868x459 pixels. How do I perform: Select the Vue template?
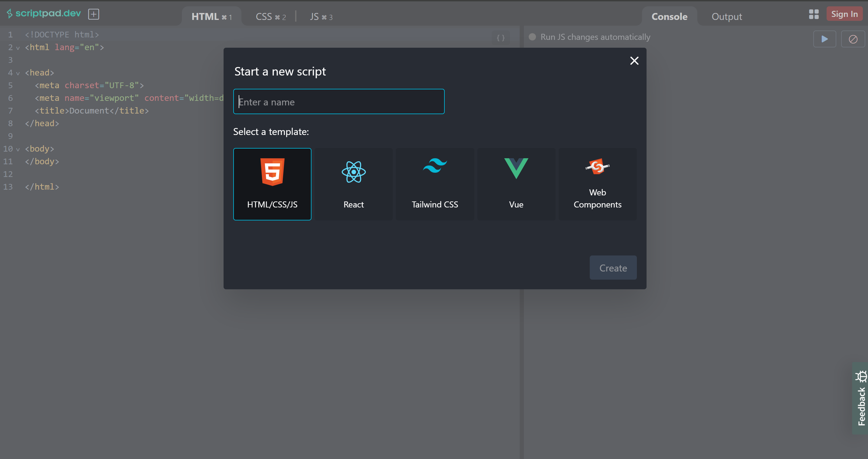[516, 184]
